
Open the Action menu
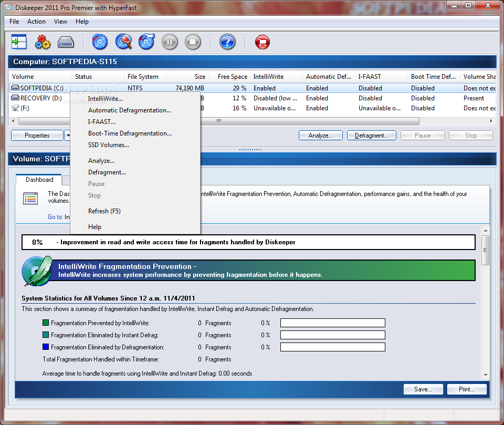click(x=36, y=22)
